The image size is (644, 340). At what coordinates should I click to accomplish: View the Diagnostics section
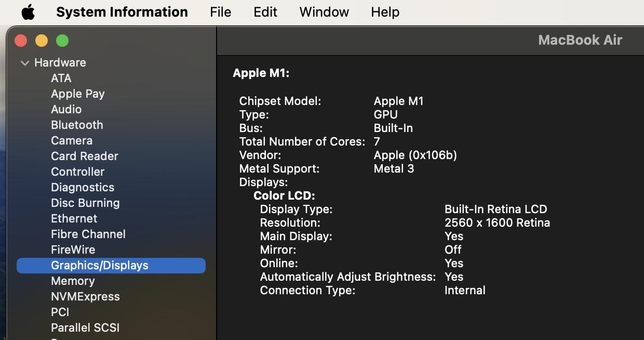pos(83,187)
